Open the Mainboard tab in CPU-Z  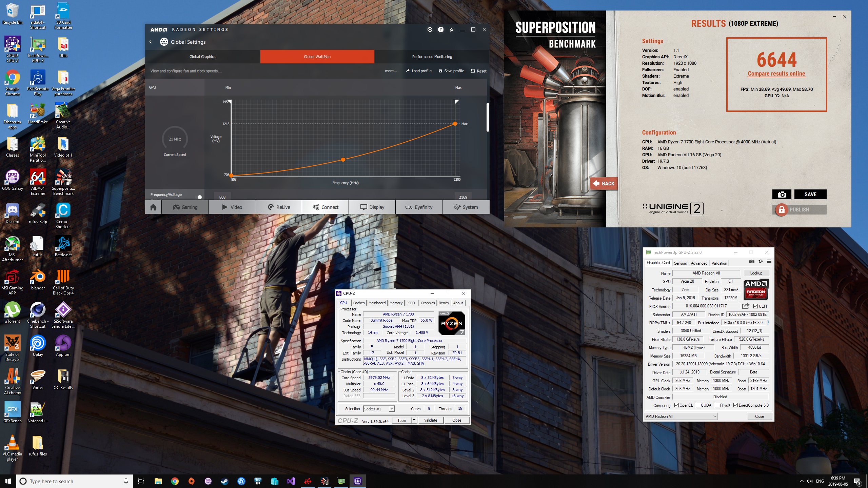(377, 303)
